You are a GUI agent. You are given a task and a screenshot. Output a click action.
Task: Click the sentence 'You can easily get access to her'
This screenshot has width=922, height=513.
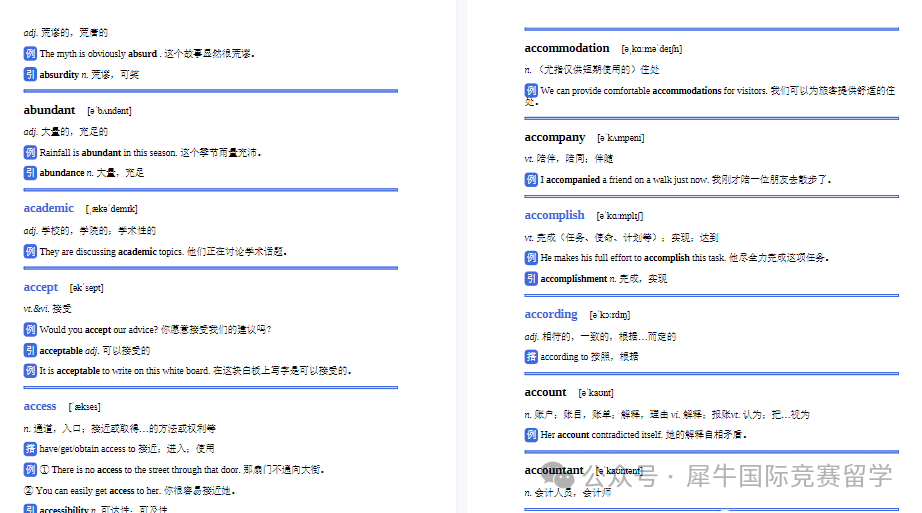(129, 490)
